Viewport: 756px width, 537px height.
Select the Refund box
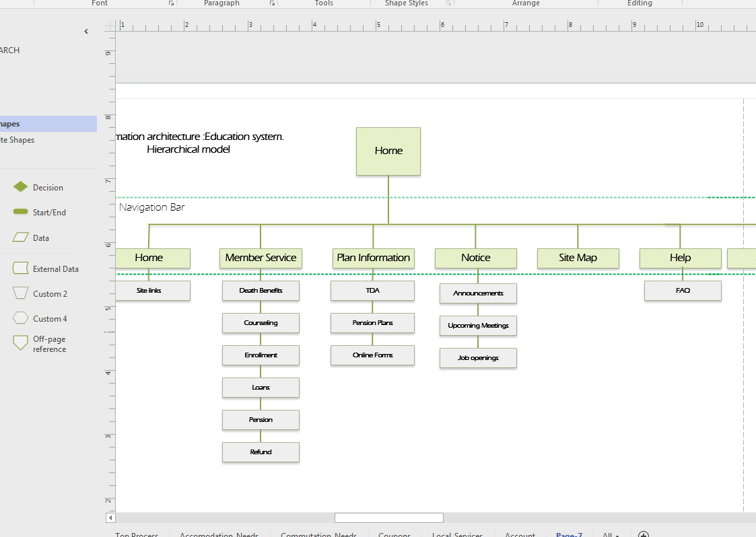pos(261,452)
